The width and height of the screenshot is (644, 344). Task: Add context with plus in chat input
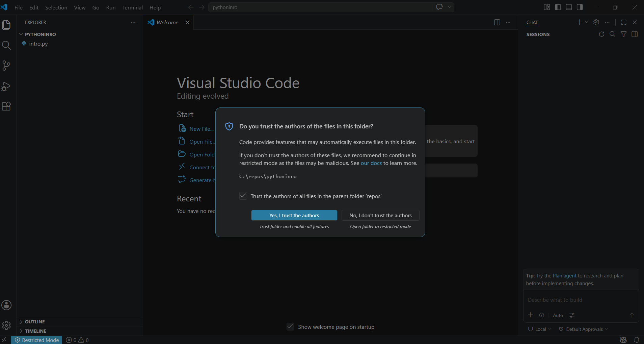(x=531, y=315)
